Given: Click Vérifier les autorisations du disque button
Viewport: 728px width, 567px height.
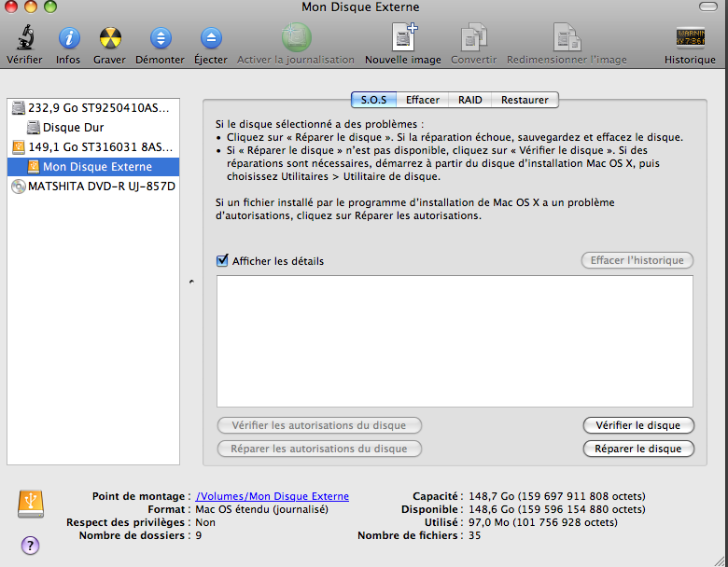Looking at the screenshot, I should point(319,425).
